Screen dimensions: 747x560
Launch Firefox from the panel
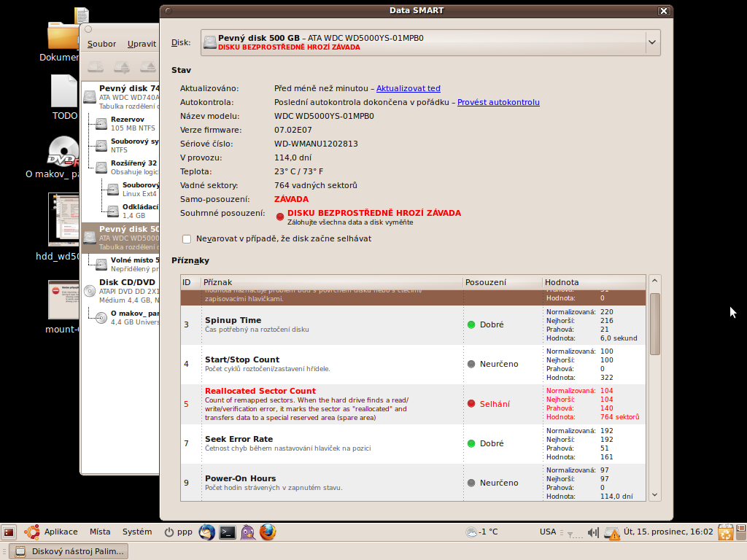[268, 532]
